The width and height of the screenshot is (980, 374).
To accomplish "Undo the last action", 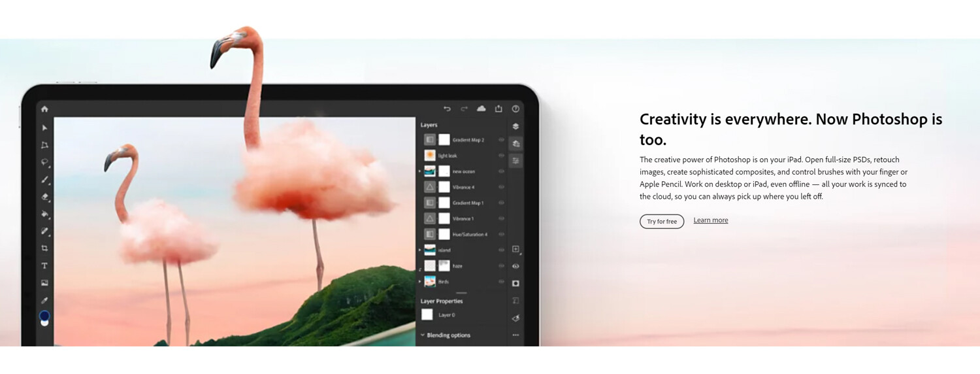I will 448,109.
